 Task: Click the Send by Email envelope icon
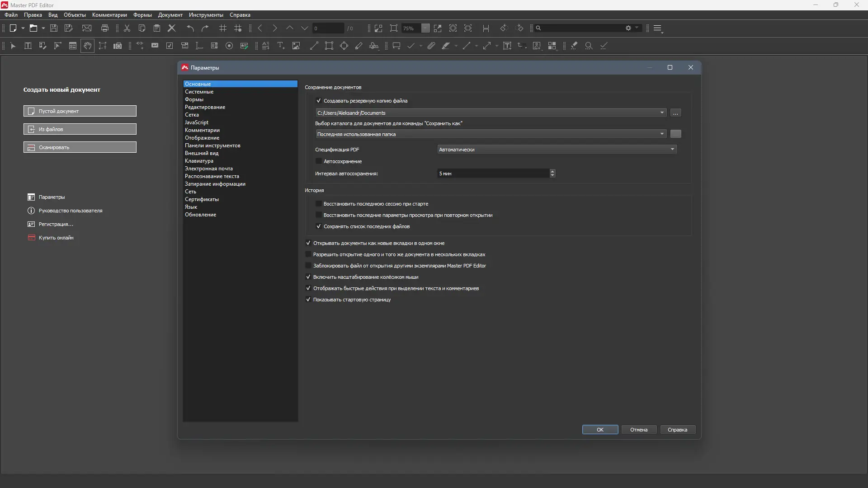click(87, 28)
